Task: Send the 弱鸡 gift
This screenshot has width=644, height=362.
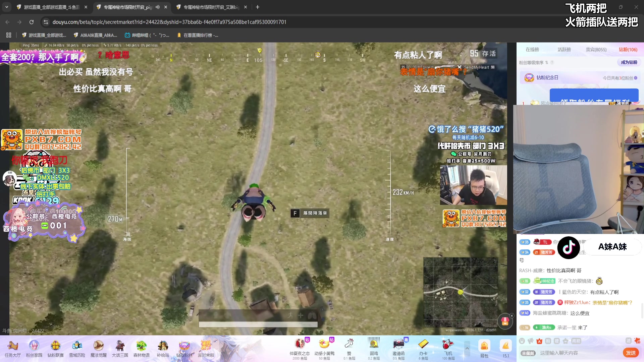Action: [x=374, y=349]
